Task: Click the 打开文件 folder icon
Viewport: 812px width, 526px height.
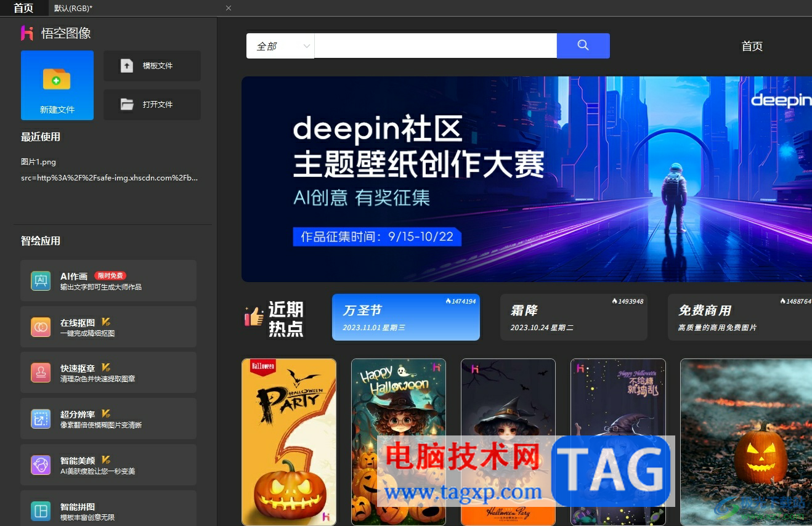Action: 127,105
